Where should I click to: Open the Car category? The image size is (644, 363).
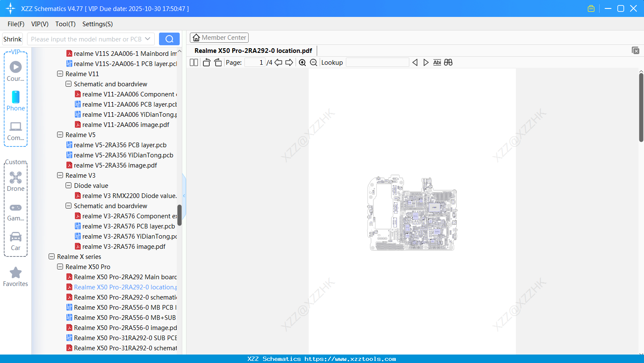16,241
